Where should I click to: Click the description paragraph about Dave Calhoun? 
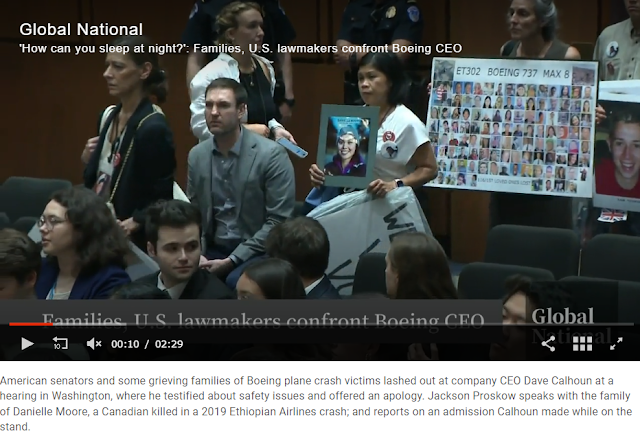316,404
